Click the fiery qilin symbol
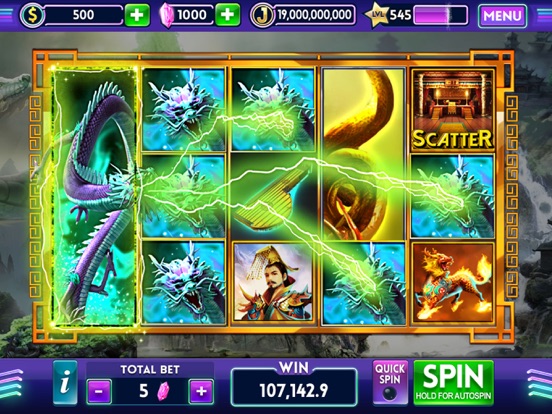The height and width of the screenshot is (414, 552). [452, 282]
